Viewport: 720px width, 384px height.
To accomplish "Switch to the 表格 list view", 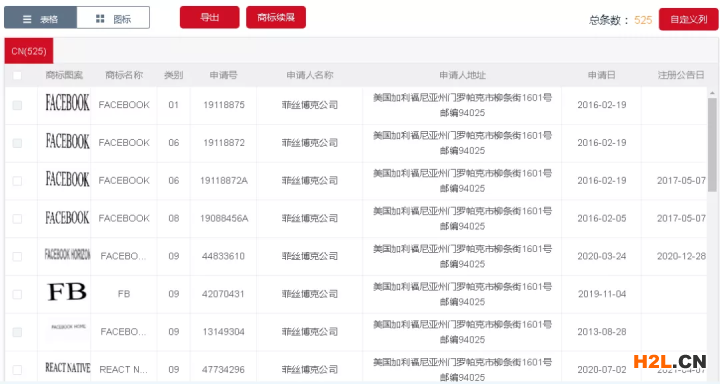I will coord(40,18).
